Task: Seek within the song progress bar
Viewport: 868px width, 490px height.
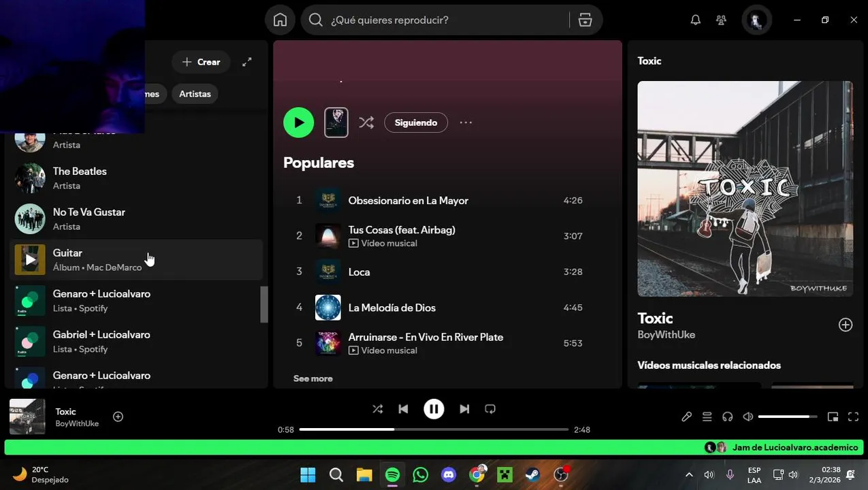Action: pyautogui.click(x=434, y=429)
